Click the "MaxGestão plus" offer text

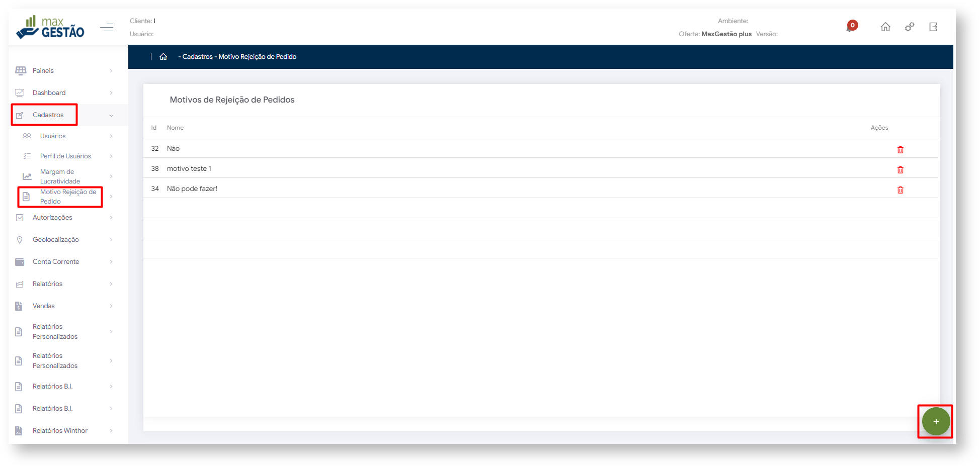(726, 34)
